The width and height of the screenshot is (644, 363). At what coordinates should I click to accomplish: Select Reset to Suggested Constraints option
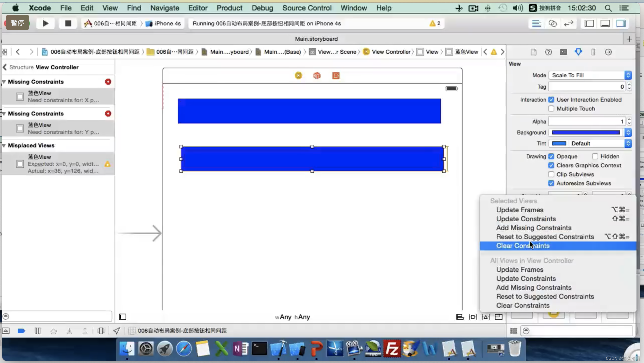[x=545, y=236]
